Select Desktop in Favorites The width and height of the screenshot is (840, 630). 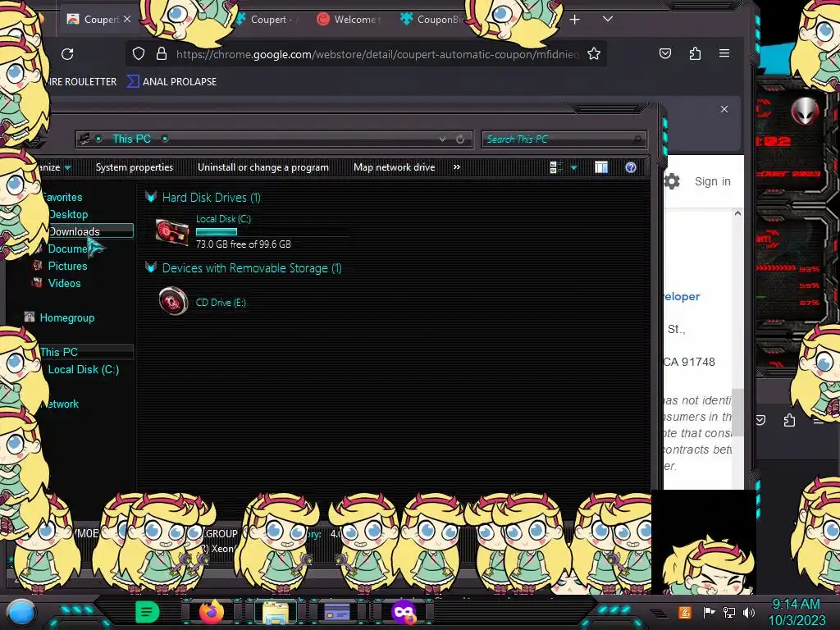click(x=68, y=214)
